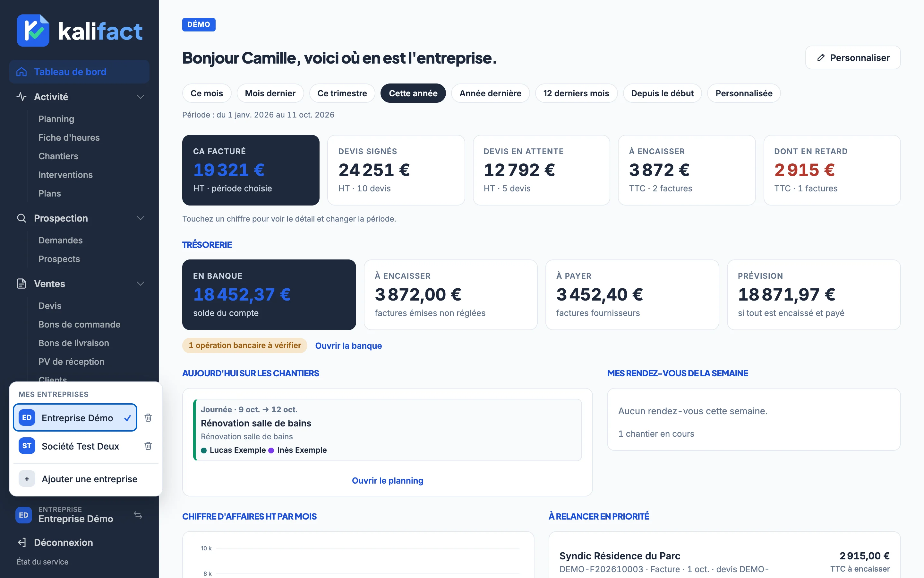Select the Personnalisée period
Image resolution: width=924 pixels, height=578 pixels.
click(744, 93)
